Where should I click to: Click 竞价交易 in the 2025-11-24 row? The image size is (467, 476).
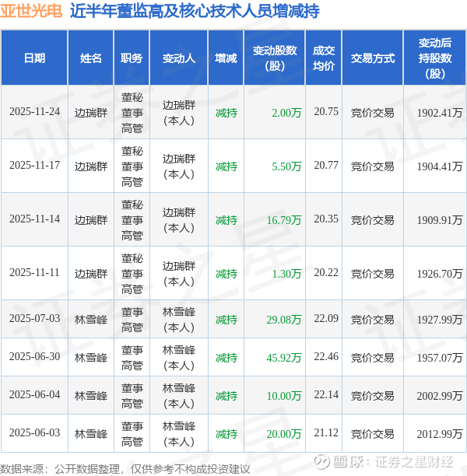(373, 113)
